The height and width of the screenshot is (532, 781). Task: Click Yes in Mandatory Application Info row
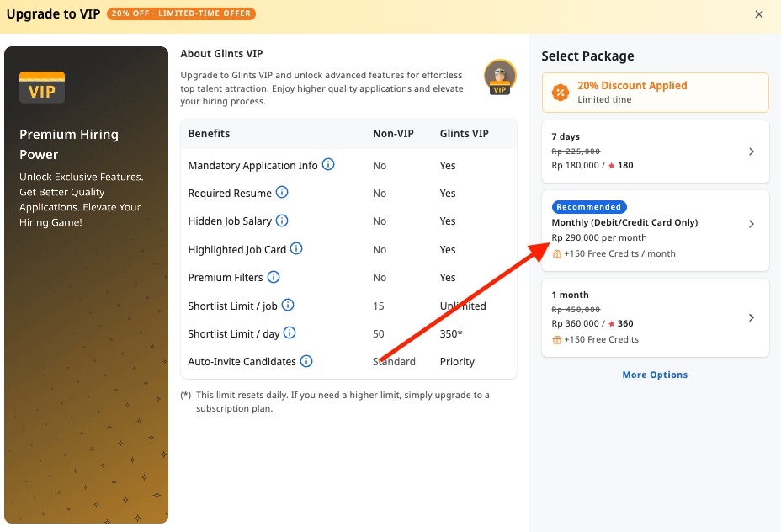[447, 165]
